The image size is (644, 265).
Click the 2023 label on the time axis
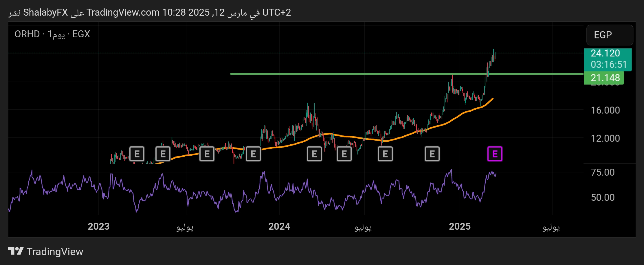tap(99, 226)
